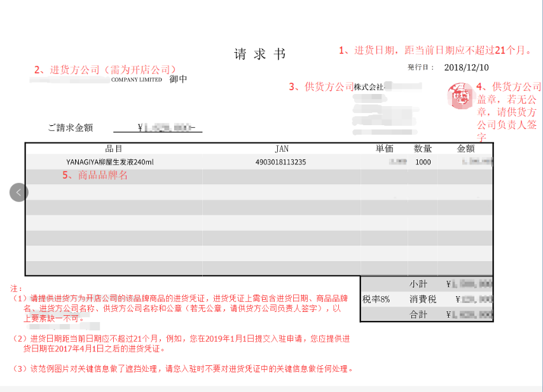Click the 単価 column header

pos(384,149)
